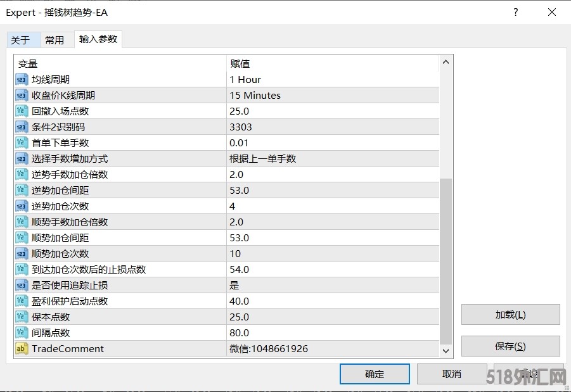Click the scrollbar down arrow

446,351
